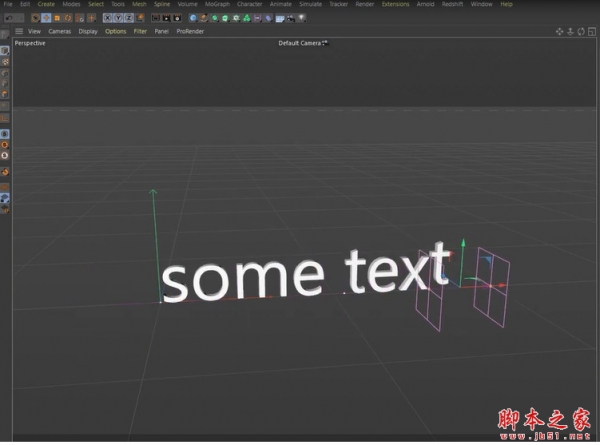Toggle the Y axis lock

click(x=118, y=18)
